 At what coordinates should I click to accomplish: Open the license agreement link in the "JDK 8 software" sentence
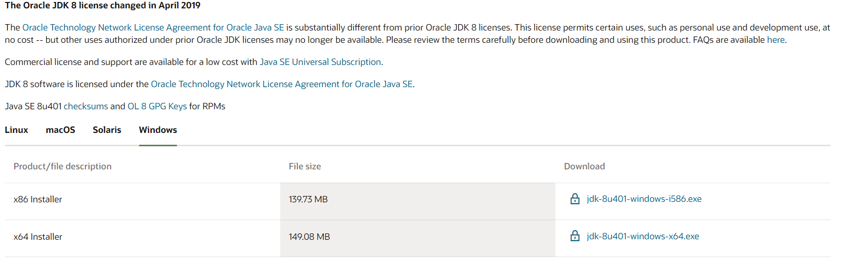click(282, 84)
